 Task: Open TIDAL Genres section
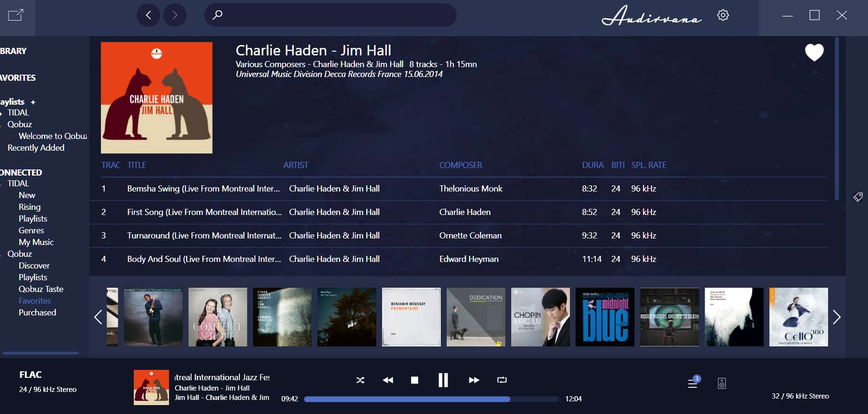tap(31, 230)
